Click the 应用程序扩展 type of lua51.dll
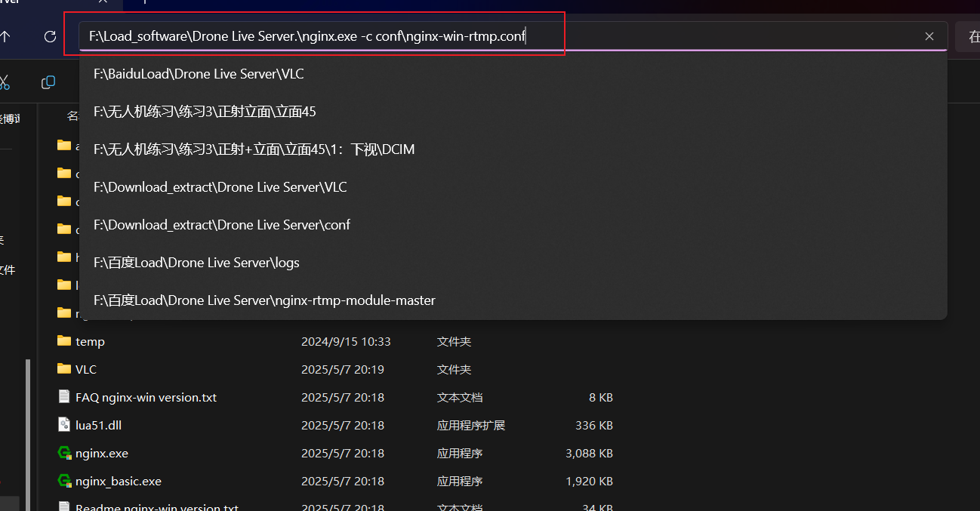The width and height of the screenshot is (980, 511). click(x=471, y=426)
